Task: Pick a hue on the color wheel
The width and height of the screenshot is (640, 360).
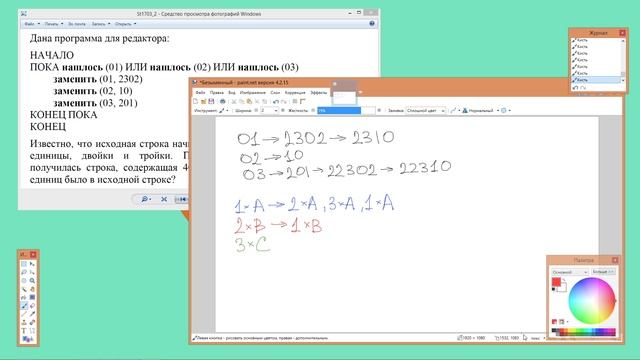Action: (x=592, y=301)
